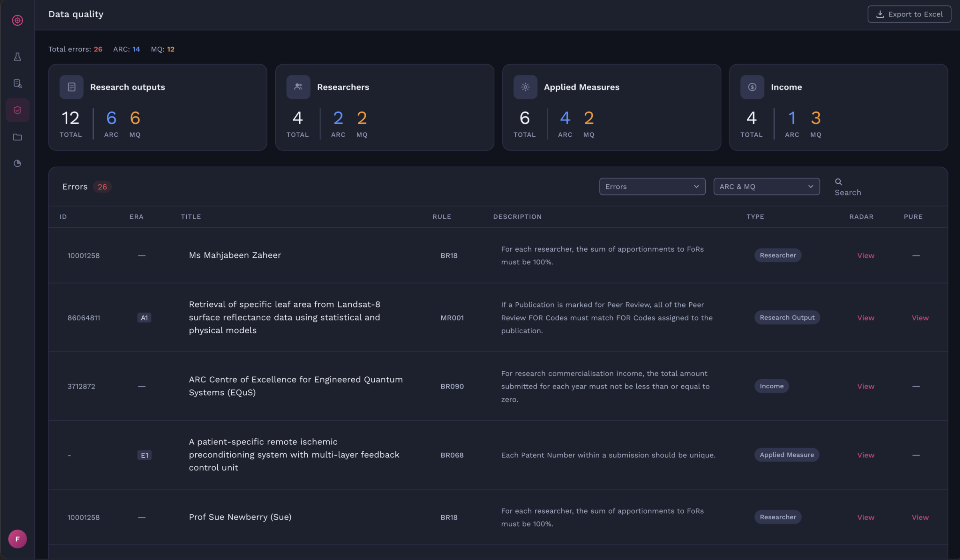Open the ARC & MQ dropdown
960x560 pixels.
click(x=766, y=186)
